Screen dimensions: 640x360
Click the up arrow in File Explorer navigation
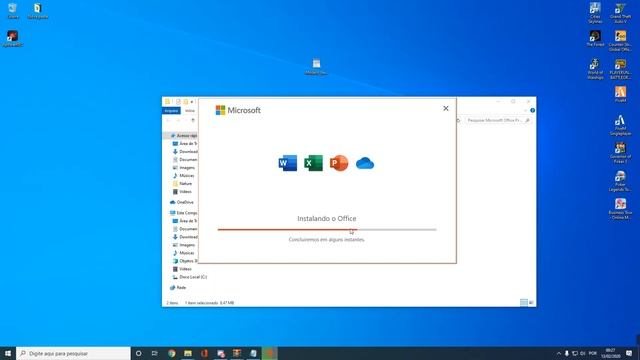[x=193, y=120]
